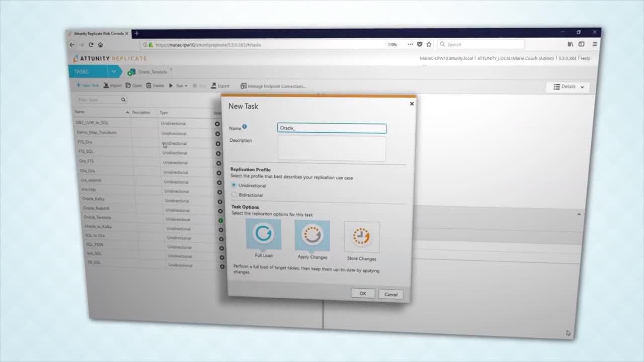644x362 pixels.
Task: Click the info icon next to Name
Action: tap(245, 127)
